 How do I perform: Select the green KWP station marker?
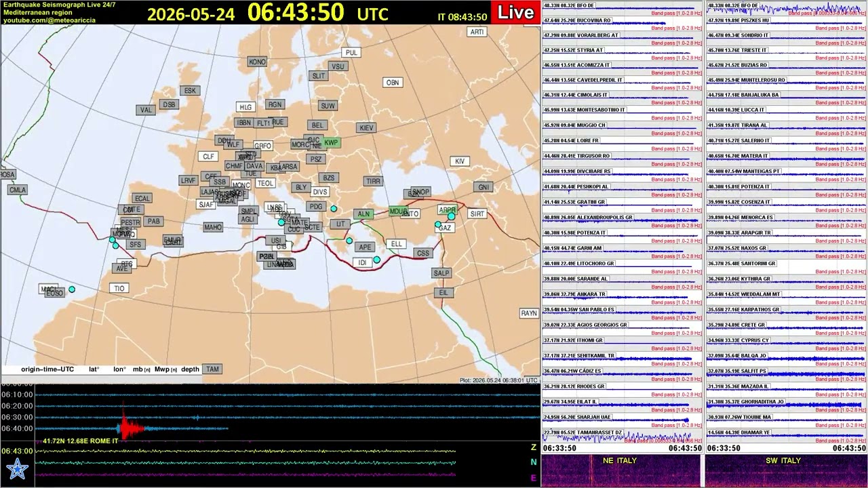(331, 142)
